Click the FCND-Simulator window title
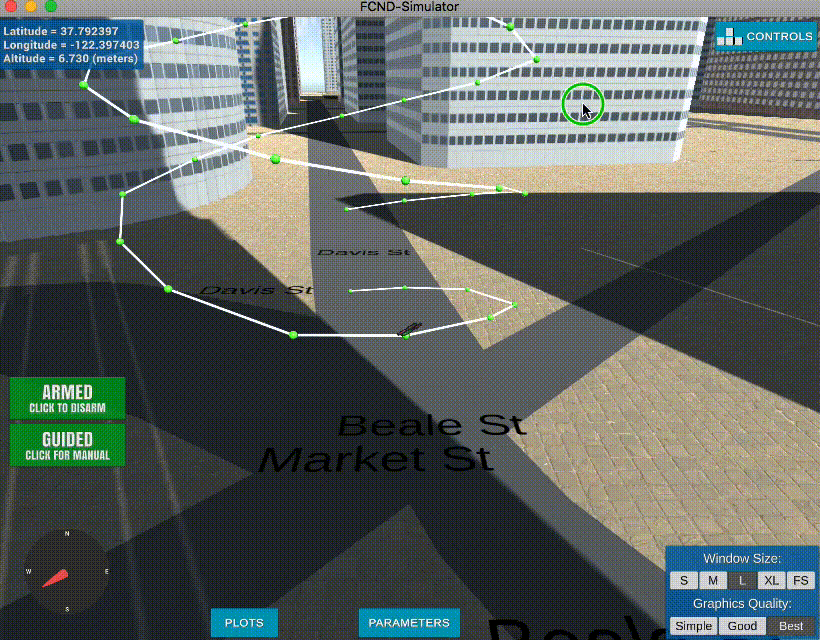Image resolution: width=820 pixels, height=640 pixels. click(409, 7)
